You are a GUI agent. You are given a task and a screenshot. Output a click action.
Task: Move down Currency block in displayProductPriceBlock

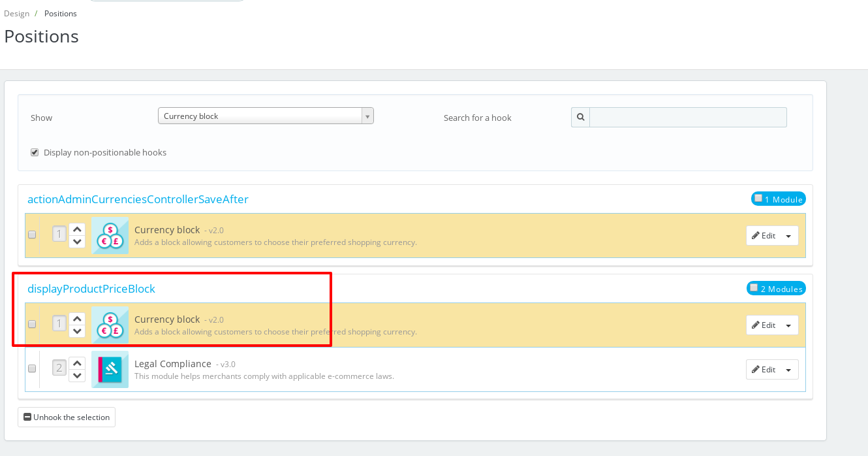tap(77, 331)
